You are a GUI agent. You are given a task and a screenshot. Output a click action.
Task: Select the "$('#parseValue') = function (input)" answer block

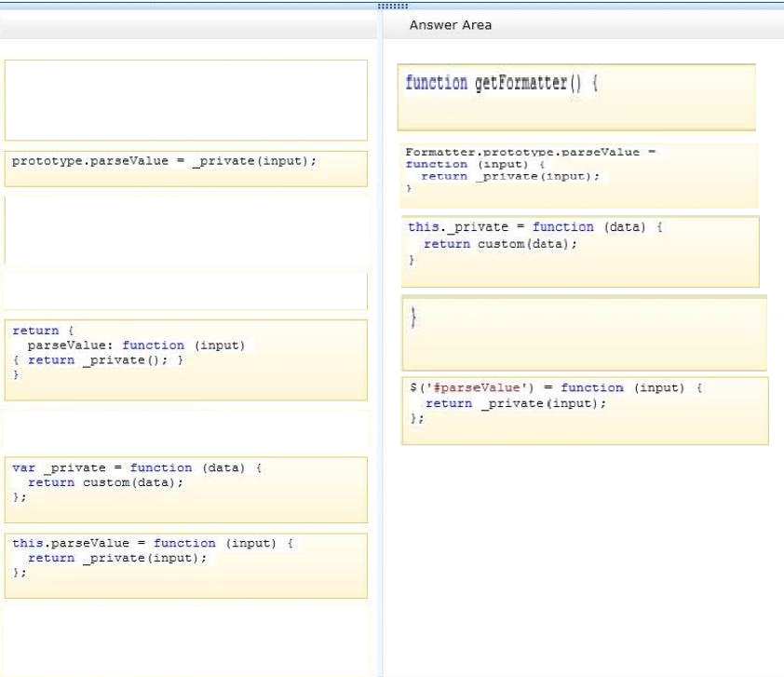(x=585, y=411)
